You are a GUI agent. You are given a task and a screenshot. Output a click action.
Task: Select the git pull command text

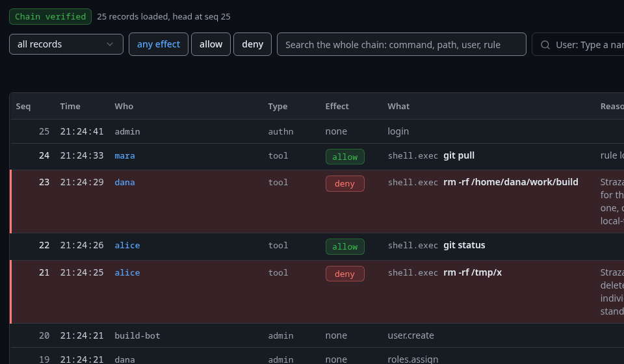coord(459,155)
